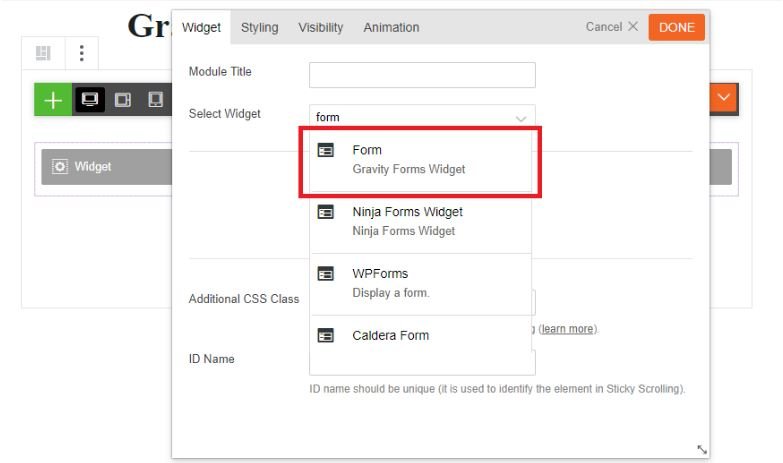
Task: Select desktop preview icon
Action: 90,99
